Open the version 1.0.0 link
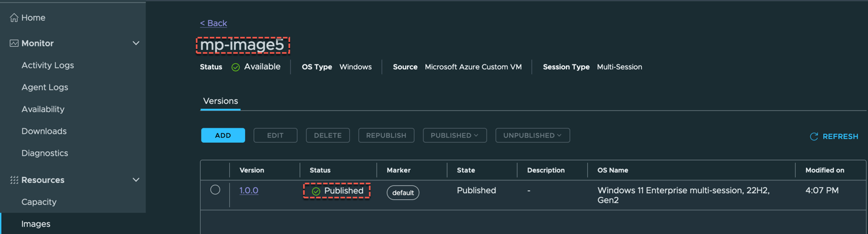Screen dimensions: 868x234 click(249, 190)
